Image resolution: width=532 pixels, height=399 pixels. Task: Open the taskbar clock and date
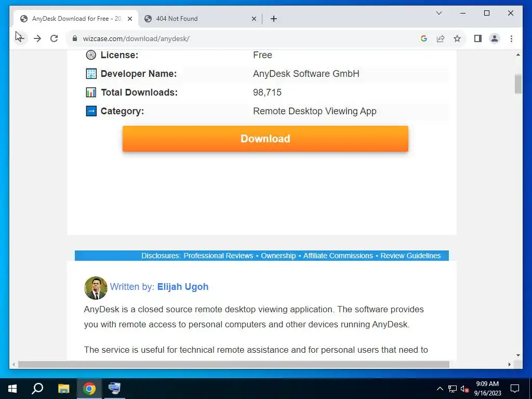point(487,389)
